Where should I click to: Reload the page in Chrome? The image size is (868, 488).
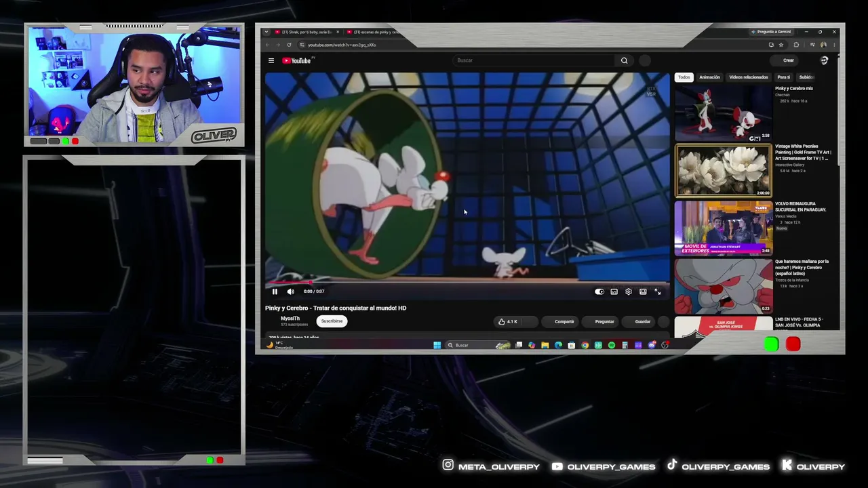(x=289, y=45)
